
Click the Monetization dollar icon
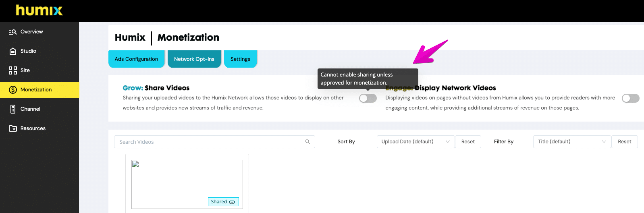click(x=13, y=90)
